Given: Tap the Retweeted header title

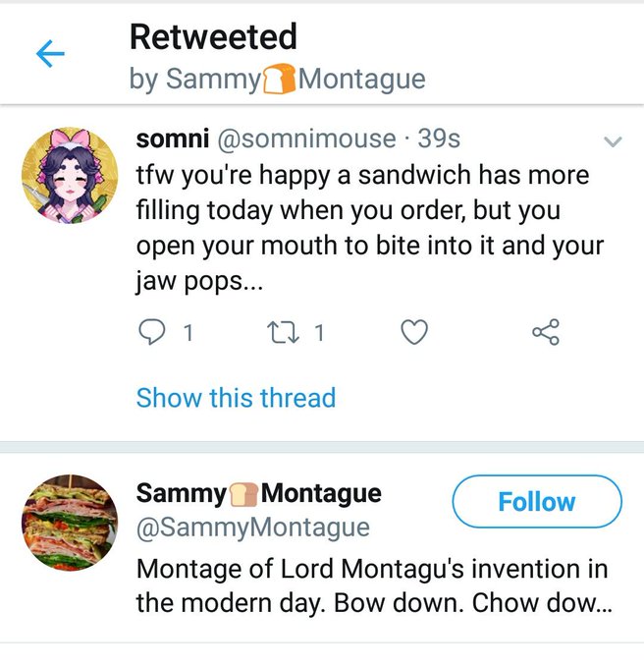Looking at the screenshot, I should click(213, 37).
